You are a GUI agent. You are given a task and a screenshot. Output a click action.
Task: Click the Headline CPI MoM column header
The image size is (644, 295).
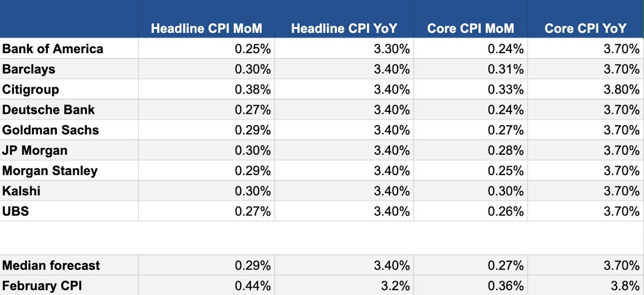tap(207, 29)
